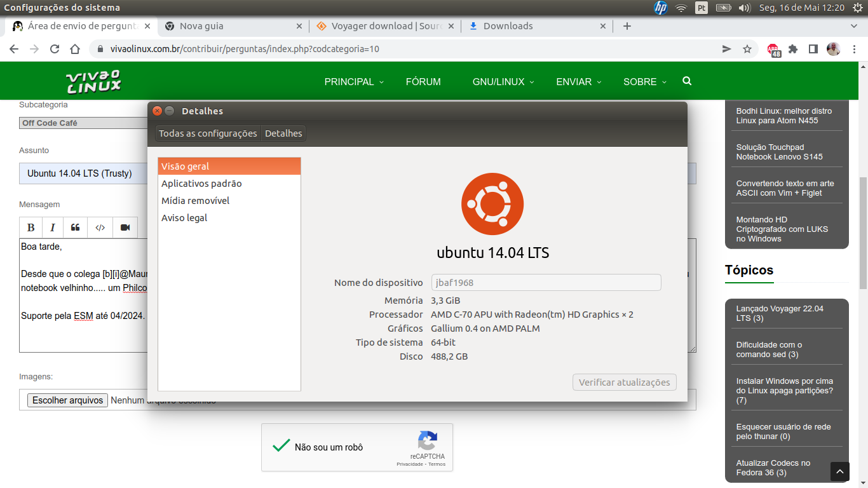
Task: Click the Todas as configurações button
Action: pyautogui.click(x=208, y=133)
